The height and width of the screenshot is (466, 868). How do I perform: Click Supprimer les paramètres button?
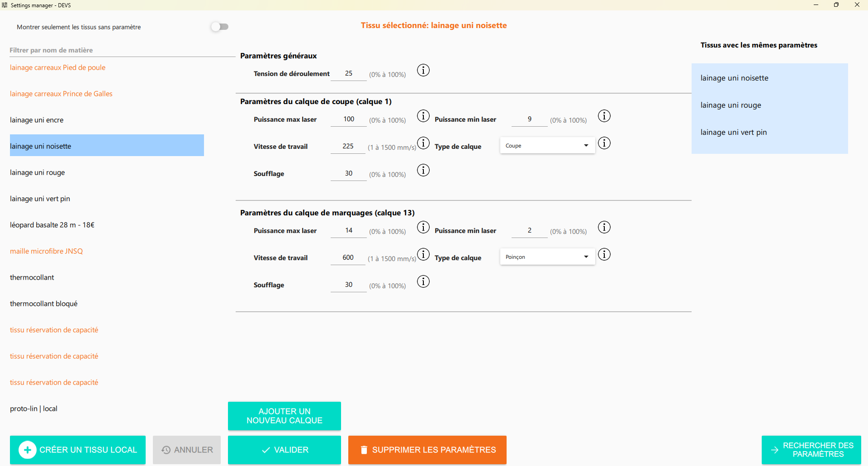(427, 450)
